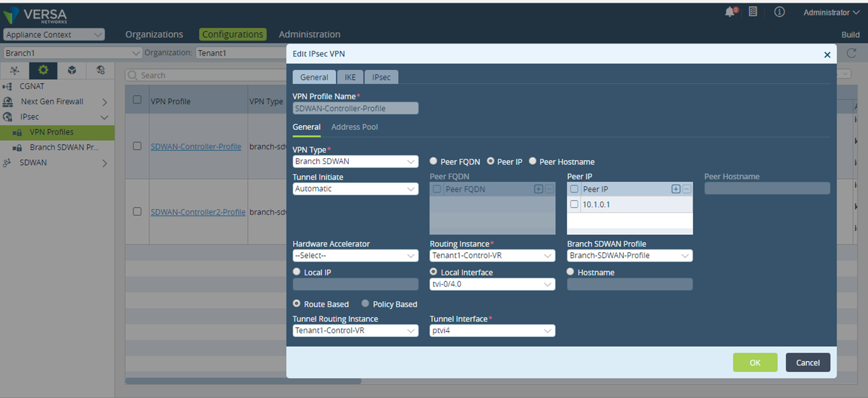Open the Branch1 appliance dropdown
The width and height of the screenshot is (868, 398).
(72, 53)
